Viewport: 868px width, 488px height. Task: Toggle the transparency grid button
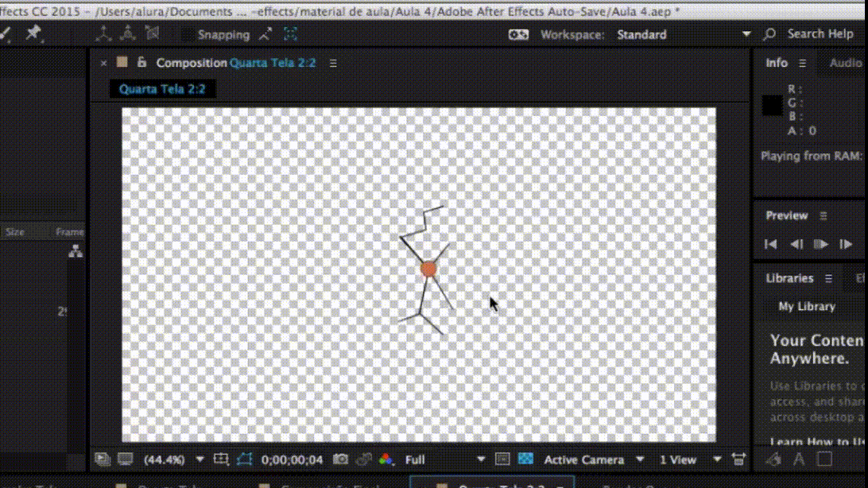tap(525, 459)
